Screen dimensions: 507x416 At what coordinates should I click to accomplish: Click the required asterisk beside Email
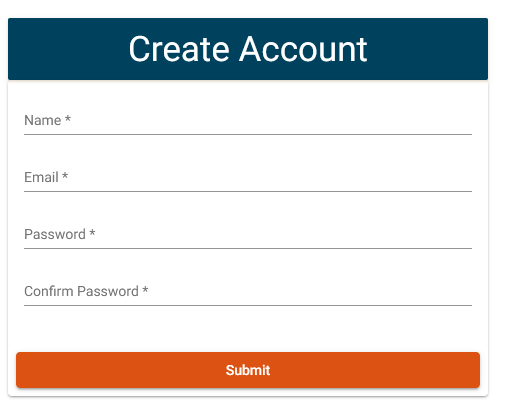(65, 176)
